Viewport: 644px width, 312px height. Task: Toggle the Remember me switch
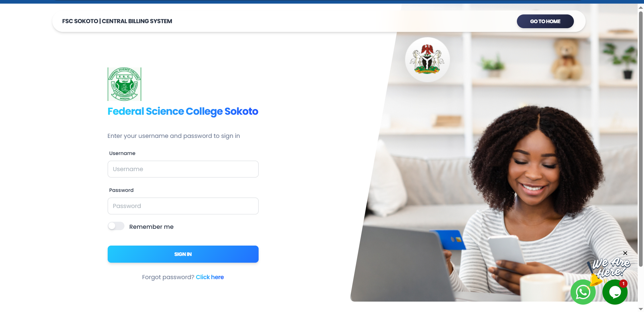(116, 226)
